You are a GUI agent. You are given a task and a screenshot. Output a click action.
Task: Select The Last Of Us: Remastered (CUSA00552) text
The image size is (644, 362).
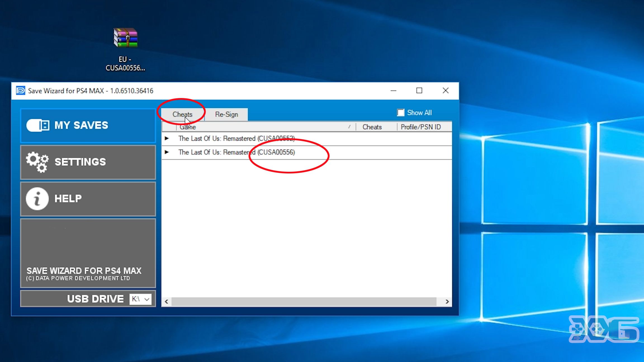click(236, 138)
